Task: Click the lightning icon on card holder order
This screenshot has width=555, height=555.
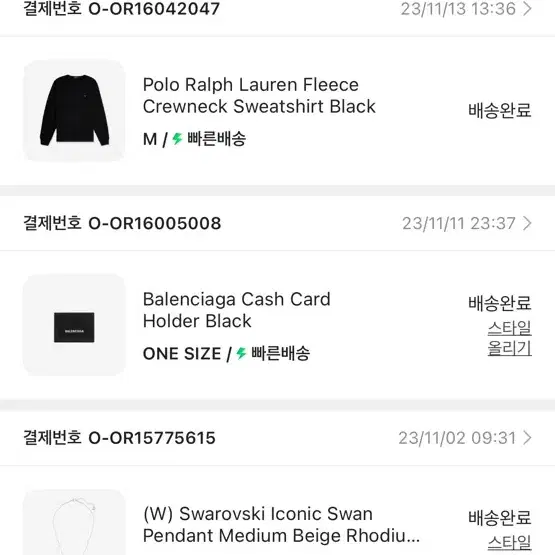Action: [x=241, y=353]
